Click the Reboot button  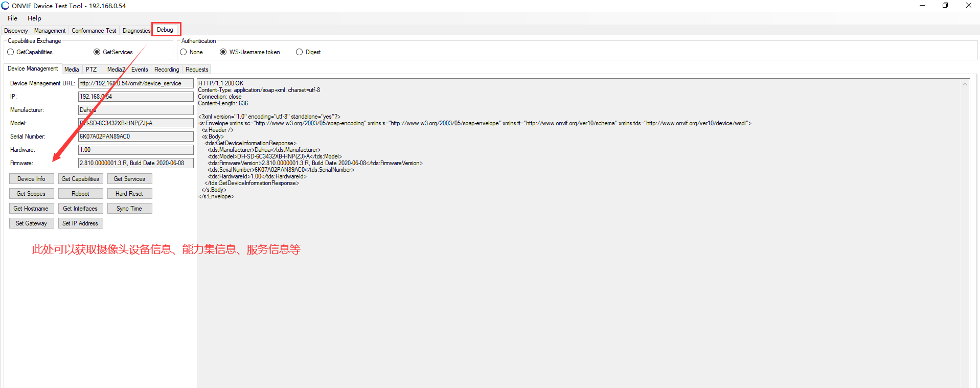pos(80,194)
